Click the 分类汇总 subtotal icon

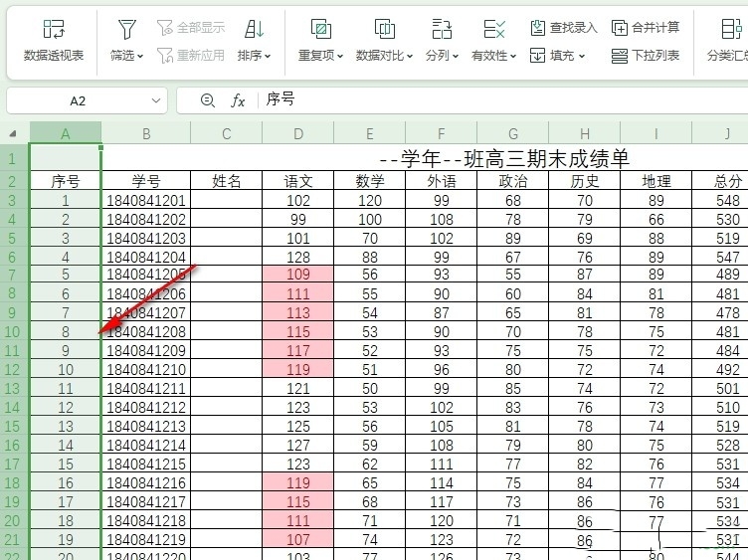click(x=731, y=30)
